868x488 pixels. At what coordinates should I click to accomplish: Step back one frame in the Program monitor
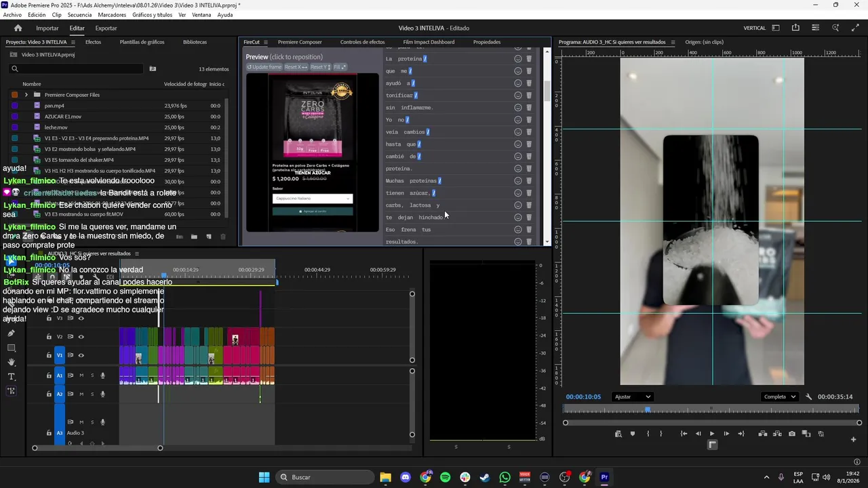tap(698, 434)
